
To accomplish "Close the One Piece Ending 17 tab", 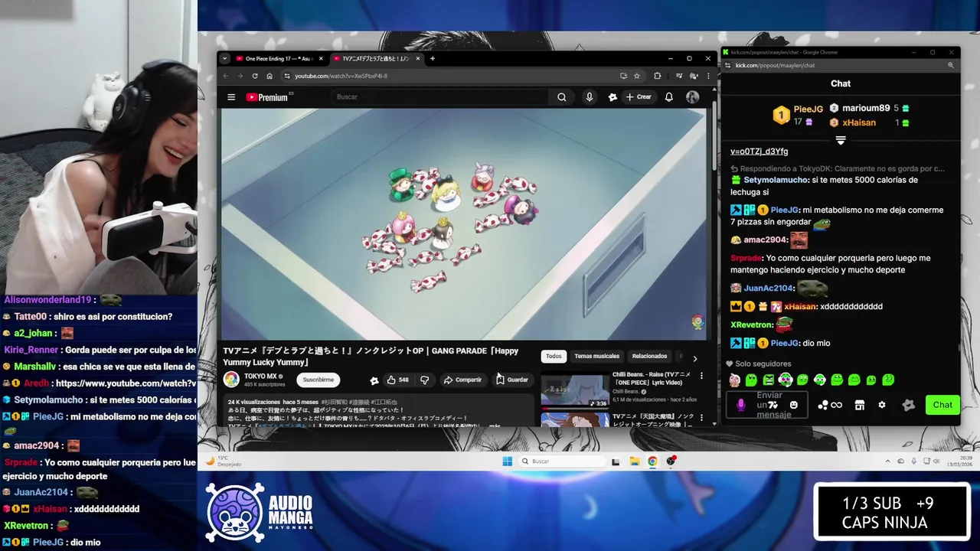I will [321, 59].
